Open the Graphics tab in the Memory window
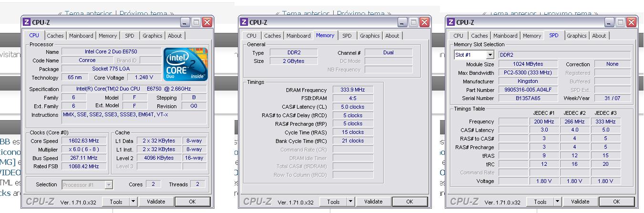Viewport: 644px width, 213px height. point(369,36)
